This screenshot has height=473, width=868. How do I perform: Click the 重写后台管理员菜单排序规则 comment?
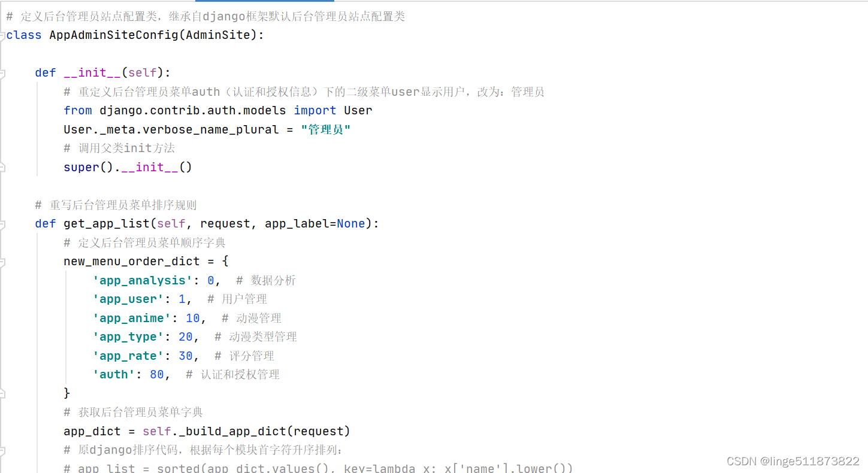[x=116, y=205]
